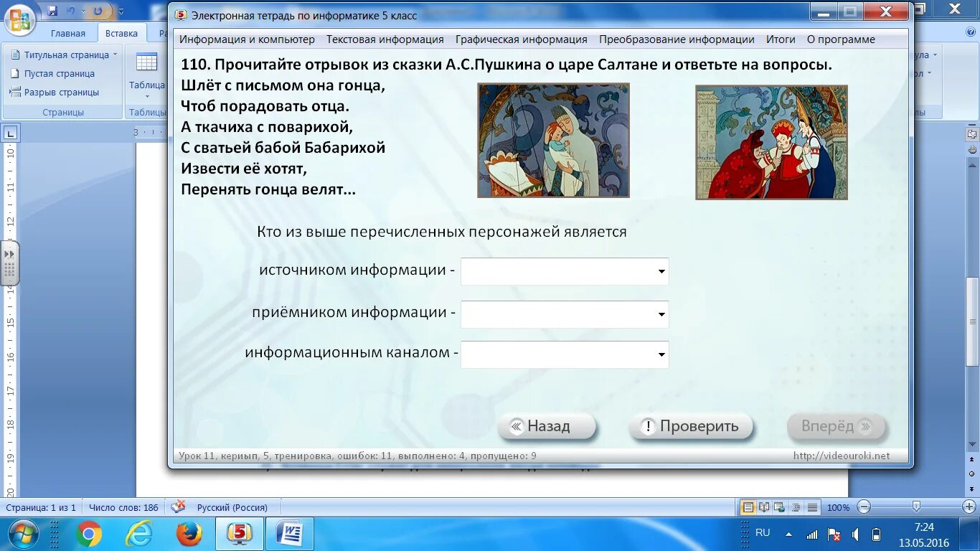
Task: Switch to Draft view in Word
Action: click(x=812, y=507)
